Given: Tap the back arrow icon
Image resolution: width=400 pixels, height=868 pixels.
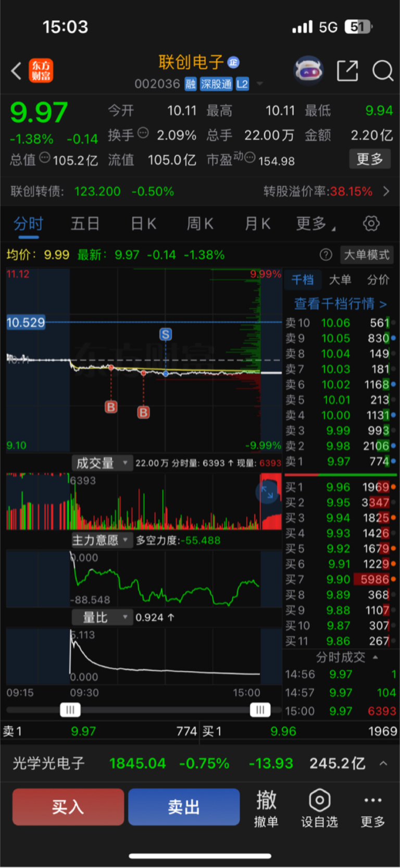Looking at the screenshot, I should pos(16,71).
